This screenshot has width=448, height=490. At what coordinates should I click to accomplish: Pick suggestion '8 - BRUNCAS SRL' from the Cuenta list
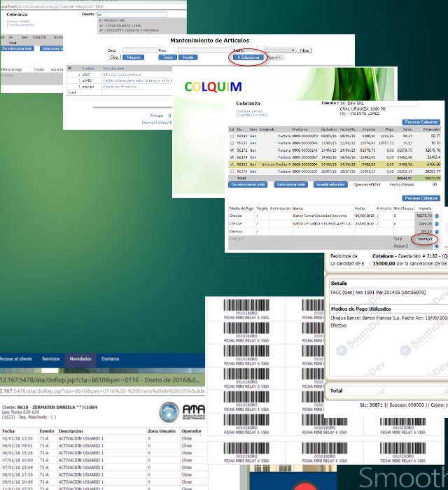coord(112,20)
